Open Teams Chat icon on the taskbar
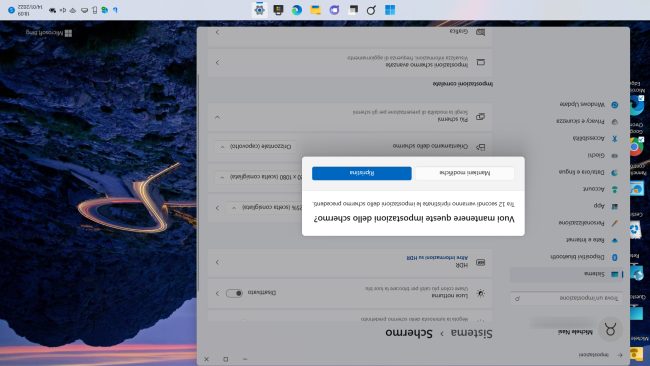Screen dimensions: 650x366 334,10
